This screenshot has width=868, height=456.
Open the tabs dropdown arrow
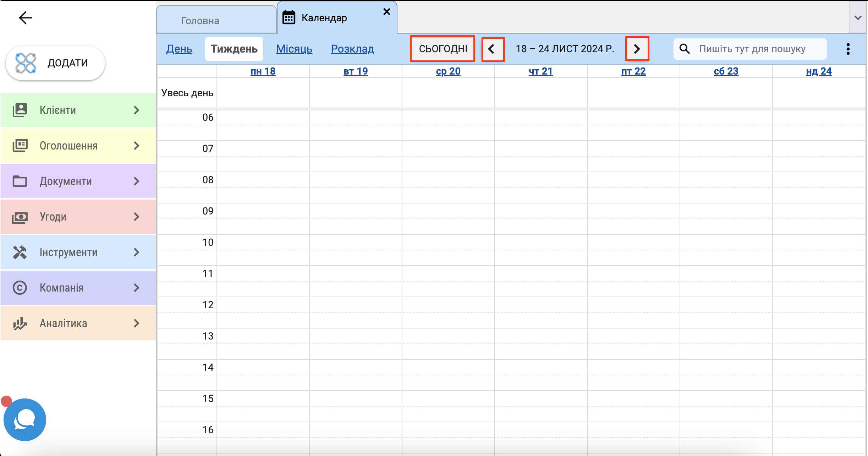858,18
